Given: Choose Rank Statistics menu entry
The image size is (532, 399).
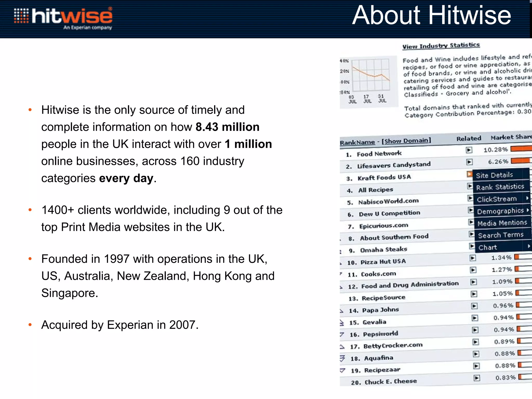Looking at the screenshot, I should tap(500, 187).
